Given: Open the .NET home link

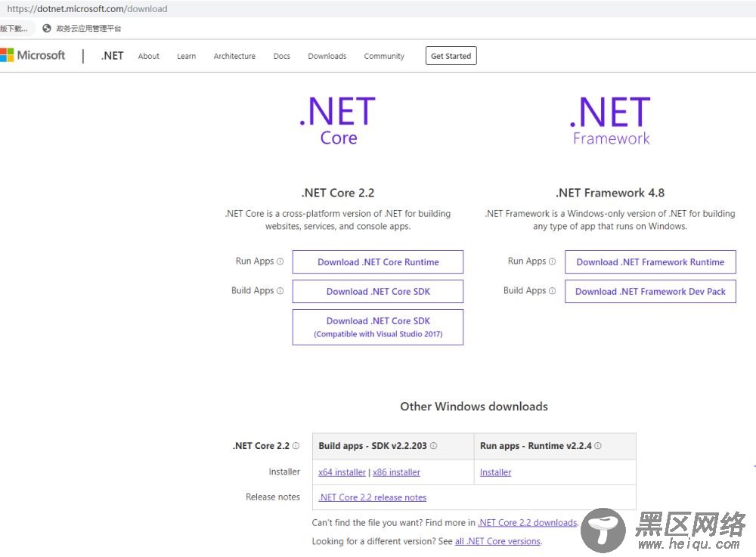Looking at the screenshot, I should point(113,56).
